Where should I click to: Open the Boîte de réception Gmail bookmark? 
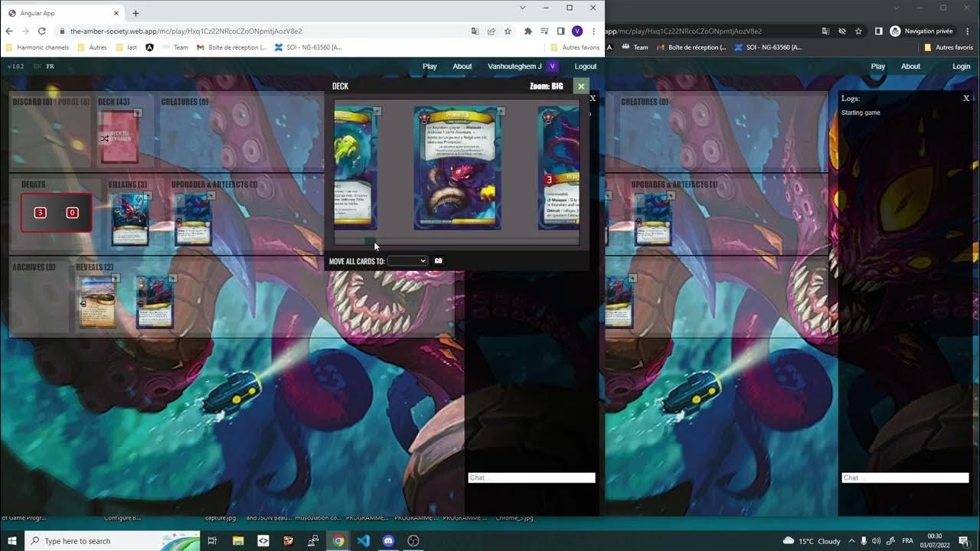click(x=232, y=47)
